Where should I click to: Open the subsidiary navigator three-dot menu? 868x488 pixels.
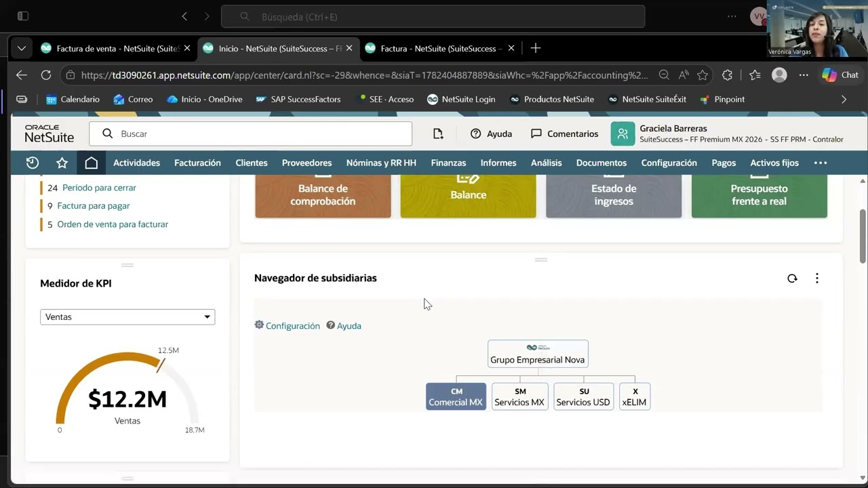[817, 278]
